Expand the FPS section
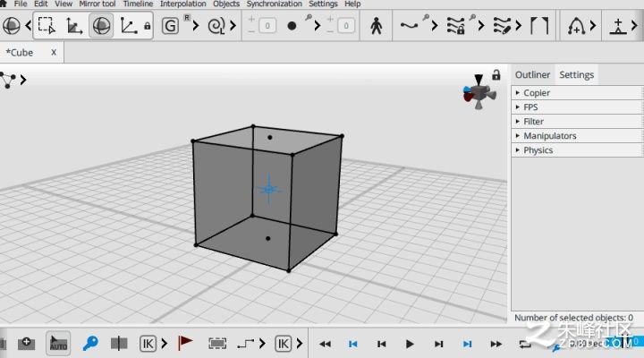 click(x=576, y=107)
